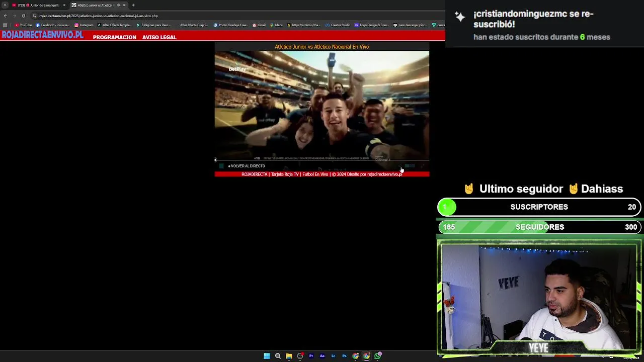The width and height of the screenshot is (644, 362).
Task: Go back to the previous page
Action: 6,16
